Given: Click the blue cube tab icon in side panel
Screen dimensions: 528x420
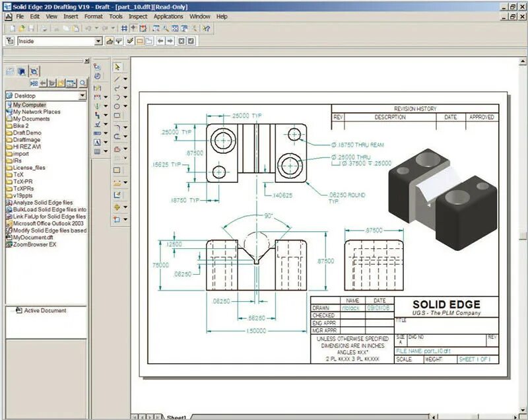Looking at the screenshot, I should point(22,71).
